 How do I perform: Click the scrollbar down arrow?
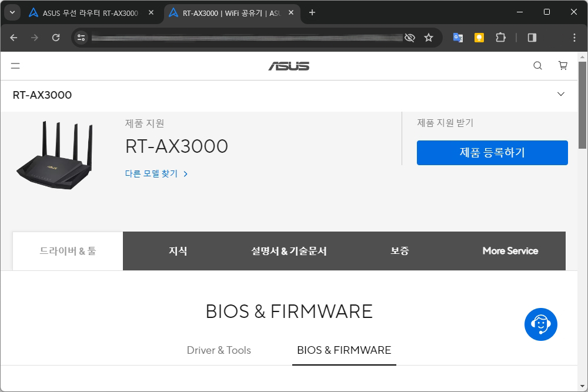point(582,386)
